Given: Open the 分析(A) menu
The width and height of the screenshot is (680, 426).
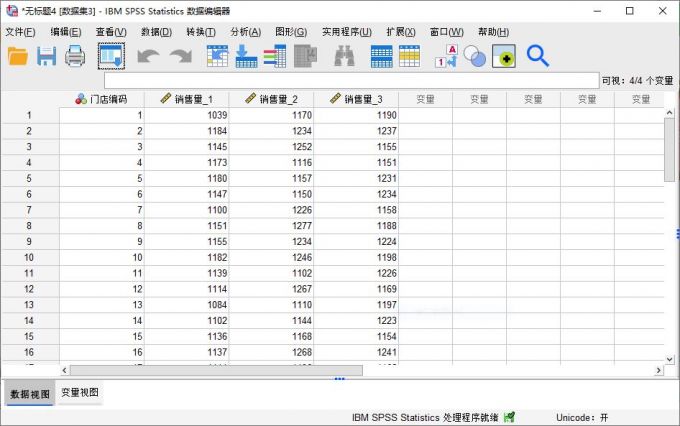Looking at the screenshot, I should coord(246,32).
